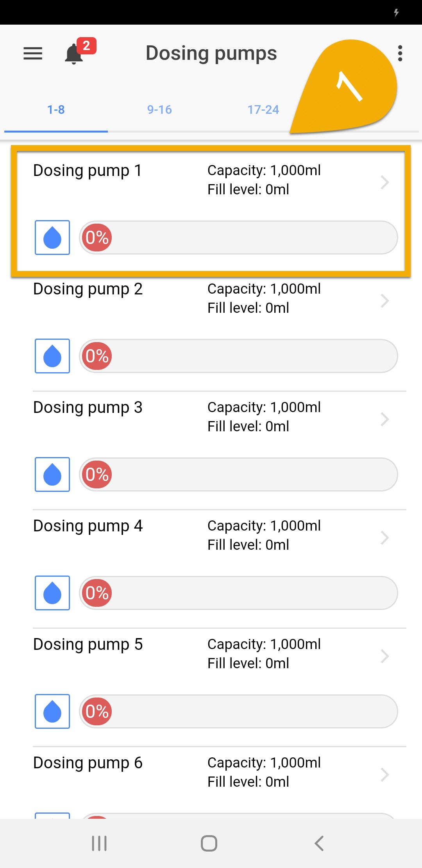Click the droplet icon for Dosing pump 1
Viewport: 422px width, 868px height.
coord(52,237)
